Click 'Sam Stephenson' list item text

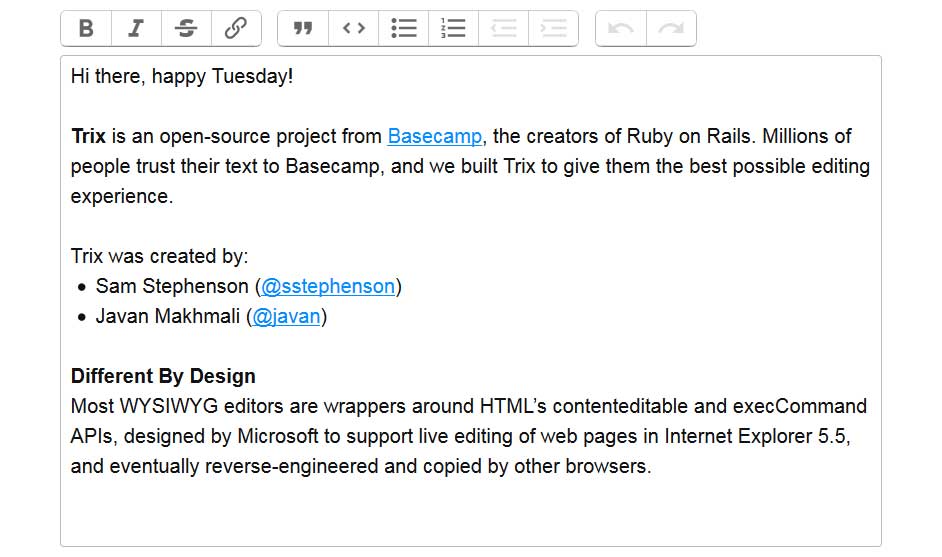(x=172, y=287)
